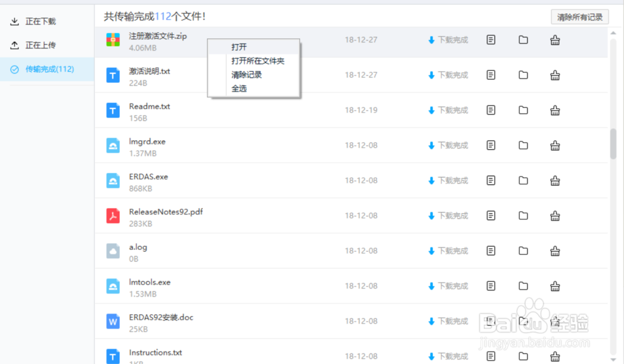Open folder icon for ERDAS.exe row
Image resolution: width=624 pixels, height=364 pixels.
pyautogui.click(x=524, y=180)
